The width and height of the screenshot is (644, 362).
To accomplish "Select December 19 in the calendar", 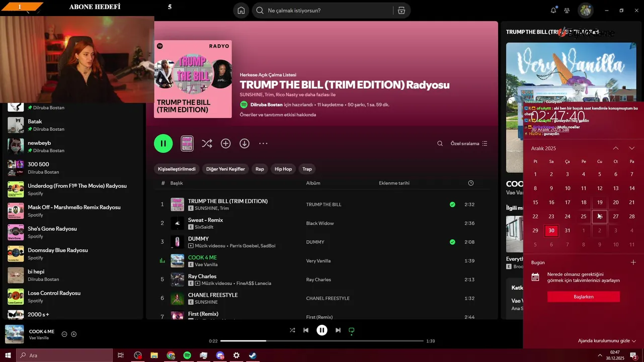I will point(600,202).
